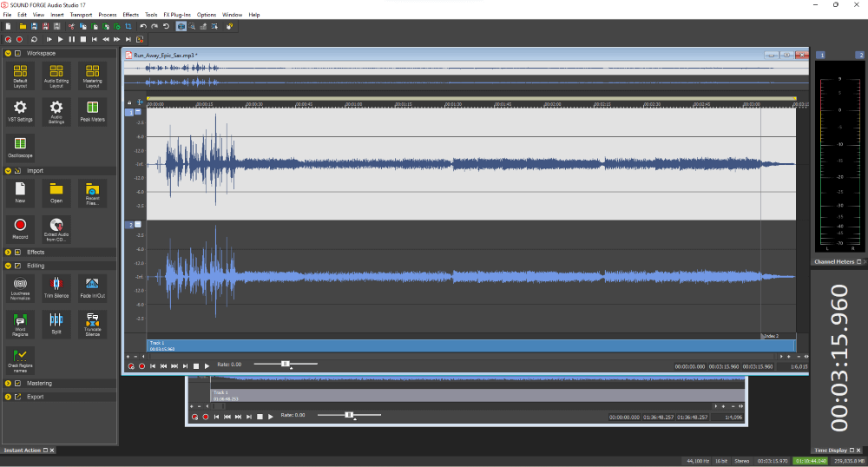Close the Instant Action panel
Screen dimensions: 868x467
tap(52, 451)
